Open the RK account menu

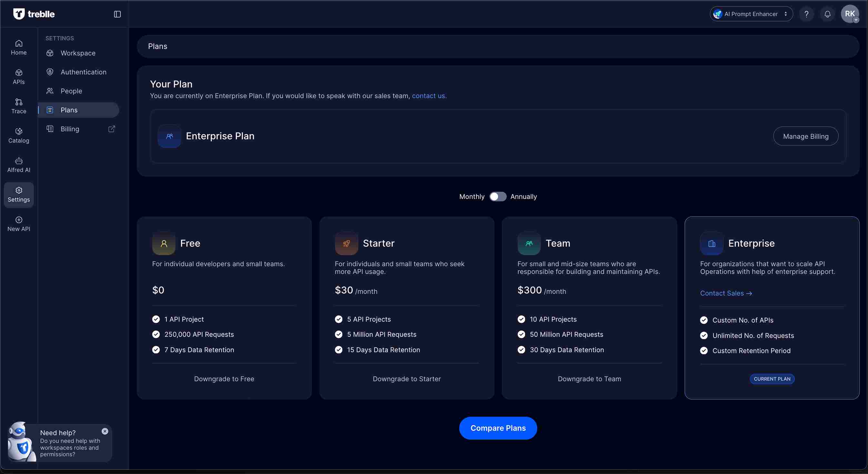pyautogui.click(x=850, y=14)
